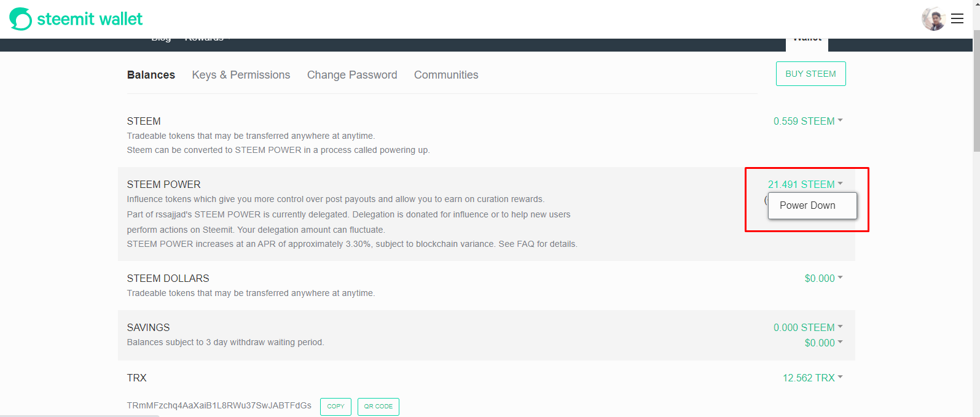Open the Change Password tab
The width and height of the screenshot is (980, 417).
click(352, 75)
